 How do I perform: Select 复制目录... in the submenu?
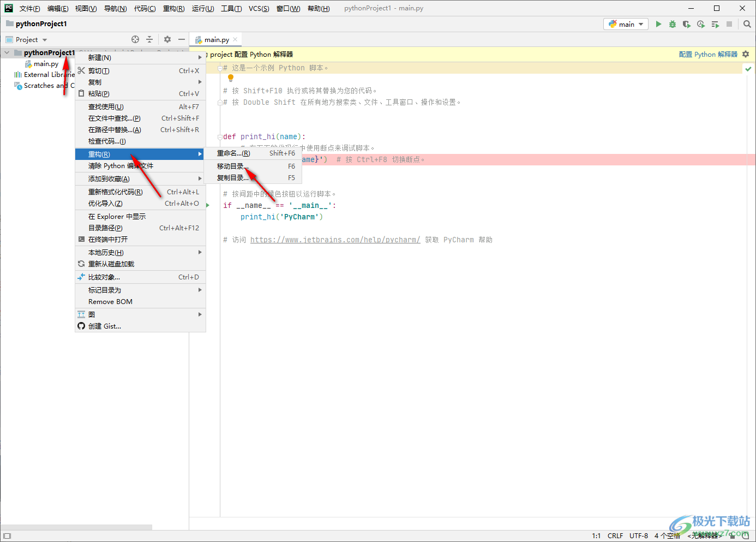(253, 177)
